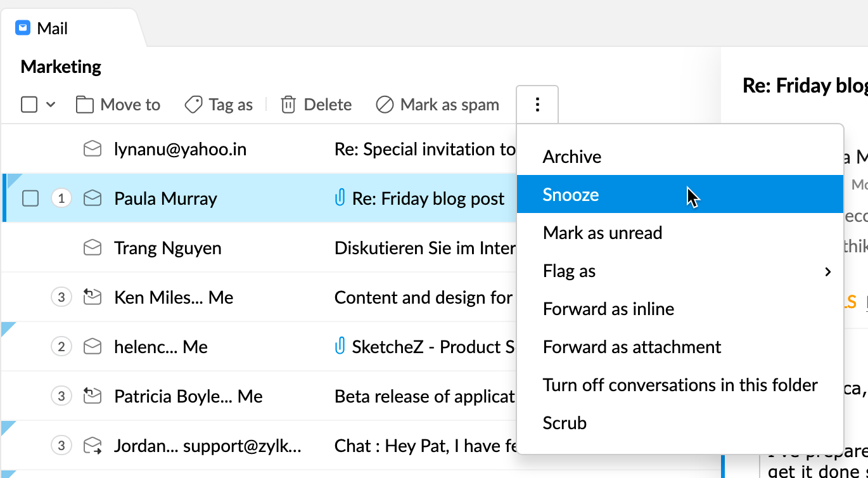Viewport: 868px width, 478px height.
Task: Click sender helenc... Me
Action: 161,347
